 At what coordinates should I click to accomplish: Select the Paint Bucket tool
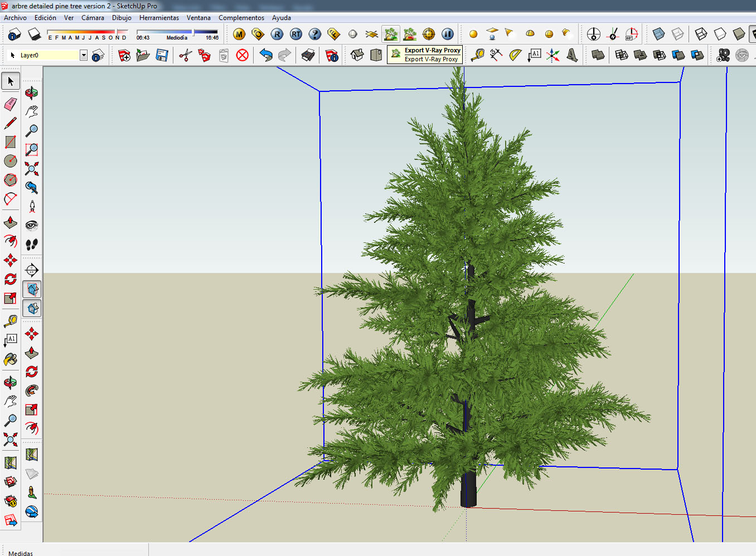[x=11, y=359]
